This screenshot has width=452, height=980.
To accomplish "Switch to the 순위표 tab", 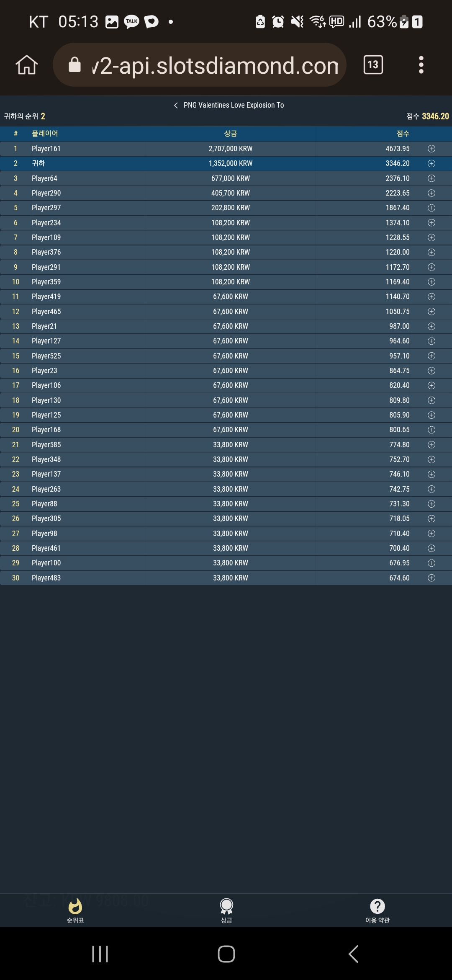I will (75, 911).
